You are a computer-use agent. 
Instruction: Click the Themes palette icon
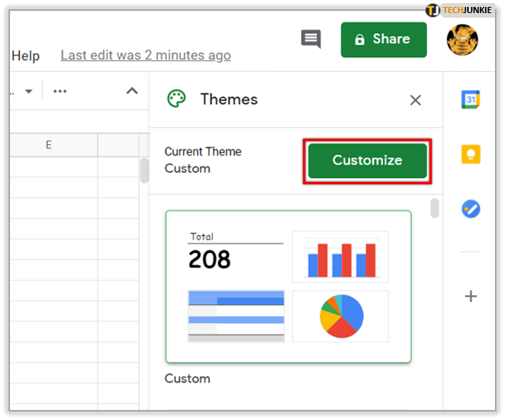pyautogui.click(x=177, y=99)
